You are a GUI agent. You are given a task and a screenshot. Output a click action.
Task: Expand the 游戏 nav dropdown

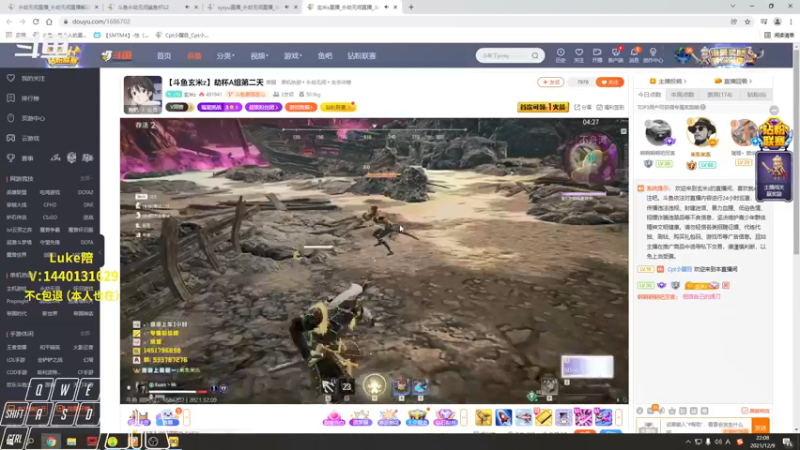[293, 56]
